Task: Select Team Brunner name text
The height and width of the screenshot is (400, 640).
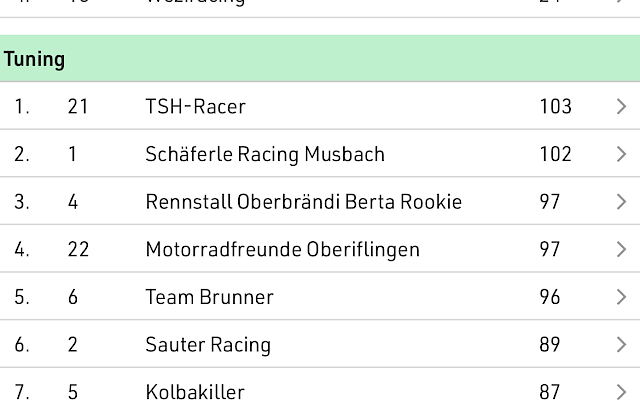Action: click(x=209, y=297)
